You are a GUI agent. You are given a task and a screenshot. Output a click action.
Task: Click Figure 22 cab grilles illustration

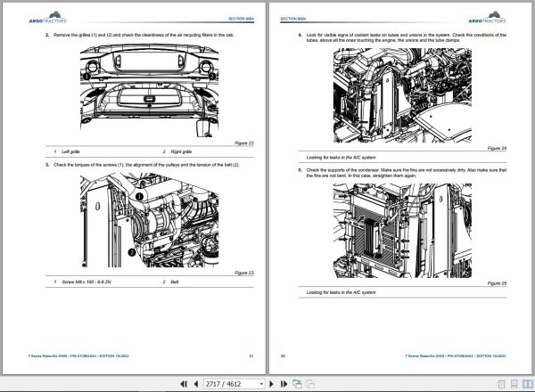[150, 90]
